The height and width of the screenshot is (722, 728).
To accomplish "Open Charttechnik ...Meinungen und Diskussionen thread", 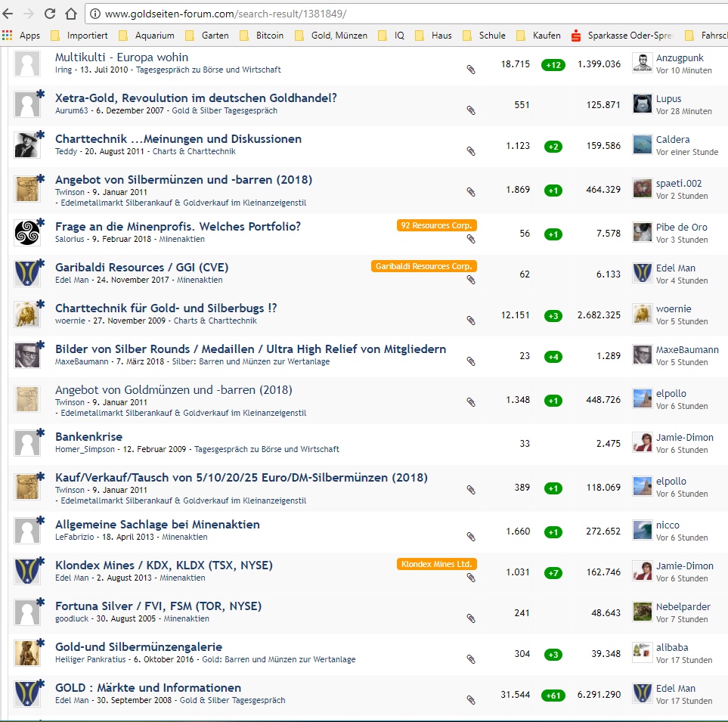I will pyautogui.click(x=178, y=139).
